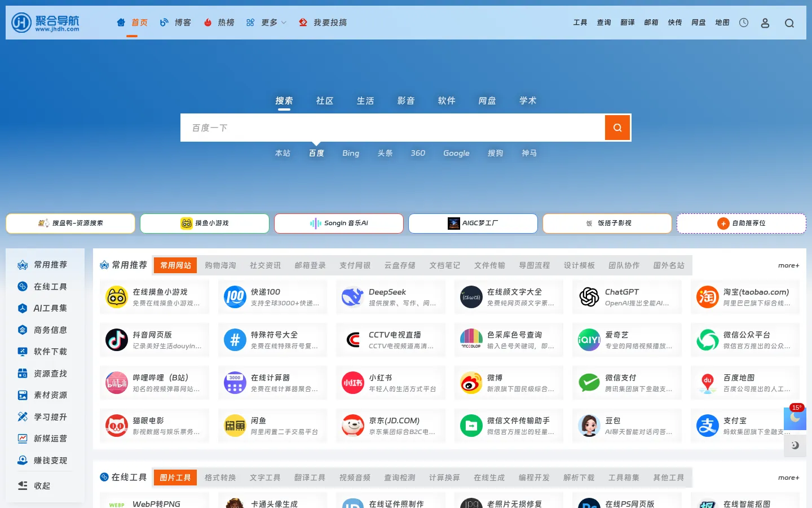The image size is (812, 508).
Task: Select Bing as the search engine
Action: click(350, 153)
